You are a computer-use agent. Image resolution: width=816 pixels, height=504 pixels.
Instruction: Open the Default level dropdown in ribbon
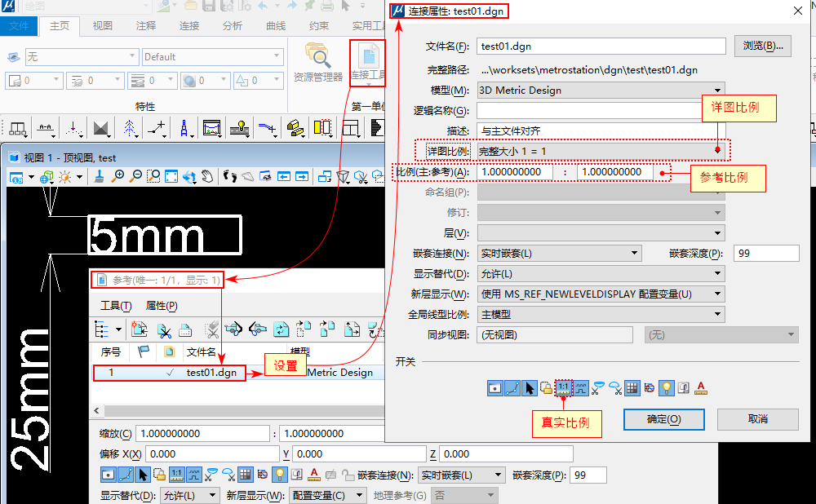tap(212, 57)
